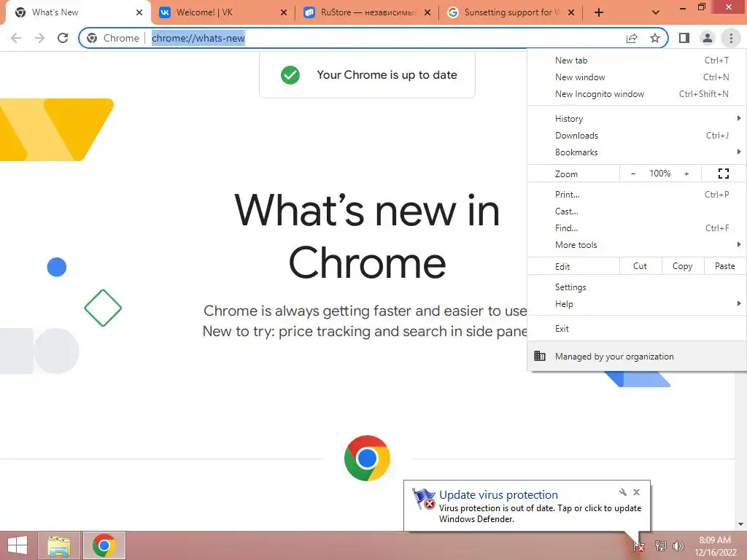747x560 pixels.
Task: Expand the Help submenu
Action: 637,304
